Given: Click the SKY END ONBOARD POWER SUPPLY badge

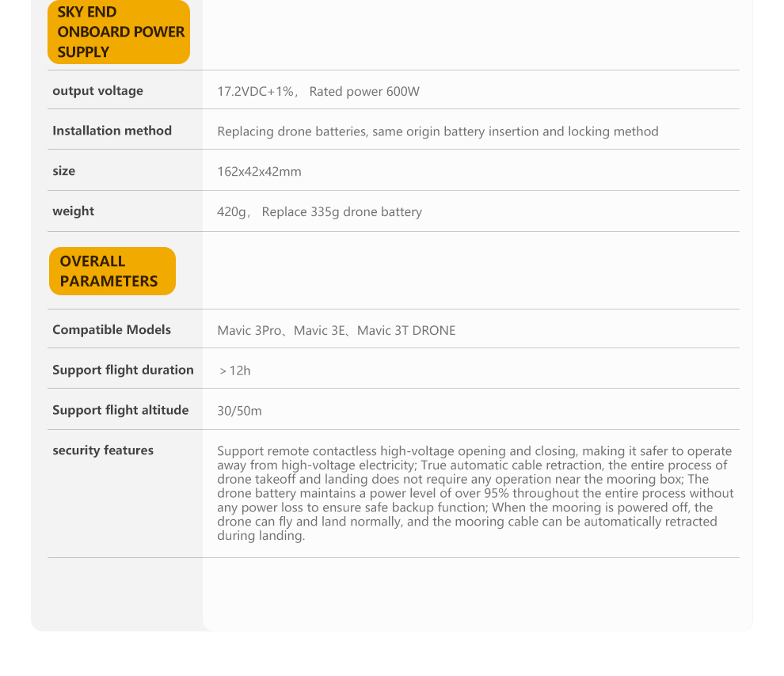Looking at the screenshot, I should [119, 32].
